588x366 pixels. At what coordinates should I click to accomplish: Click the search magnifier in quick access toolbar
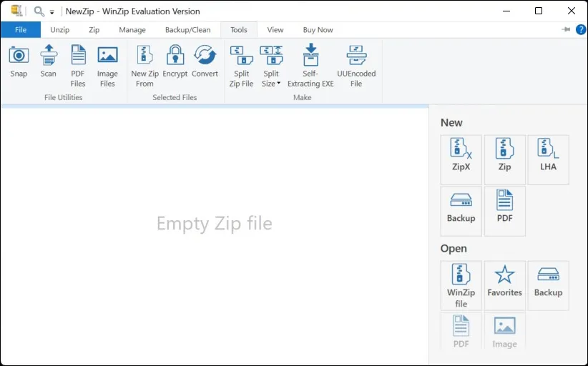(x=39, y=11)
